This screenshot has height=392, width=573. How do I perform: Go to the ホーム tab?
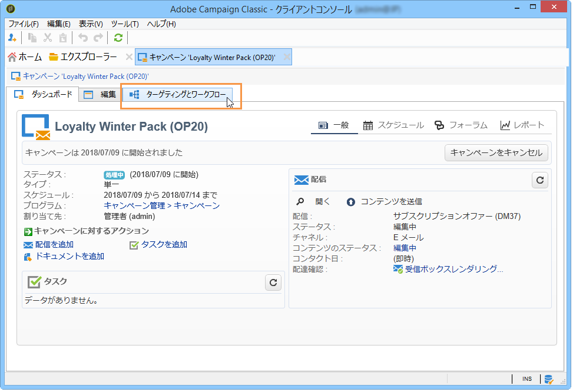point(25,57)
